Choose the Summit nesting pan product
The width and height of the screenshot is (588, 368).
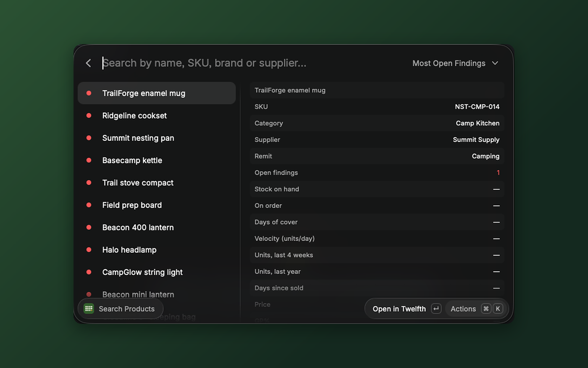(157, 138)
